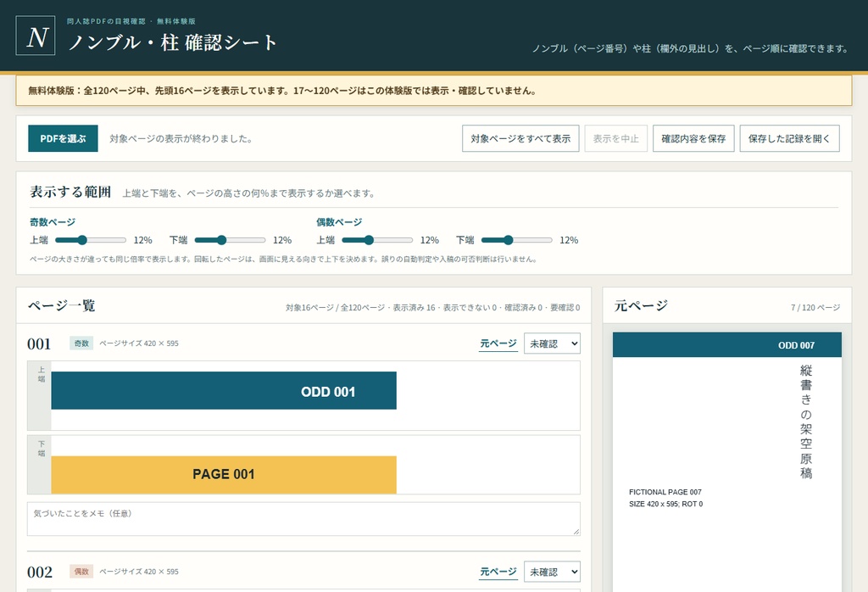Click the PAGE 001 bottom-edge preview
The image size is (868, 592).
tap(224, 475)
